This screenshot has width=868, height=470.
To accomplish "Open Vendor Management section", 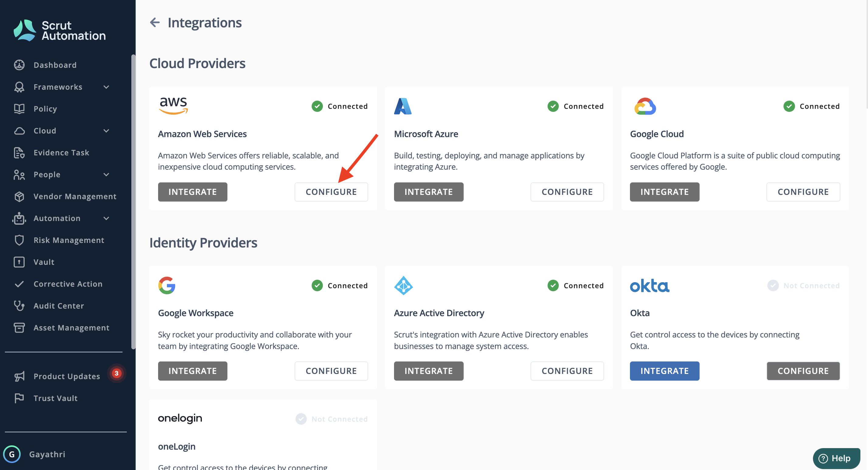I will tap(75, 196).
